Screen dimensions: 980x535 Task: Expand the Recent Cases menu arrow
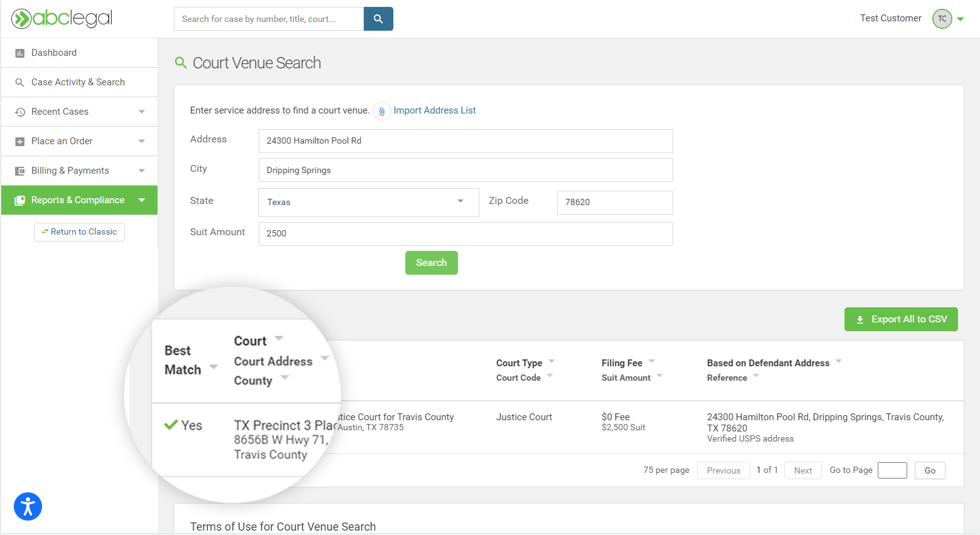click(x=141, y=112)
